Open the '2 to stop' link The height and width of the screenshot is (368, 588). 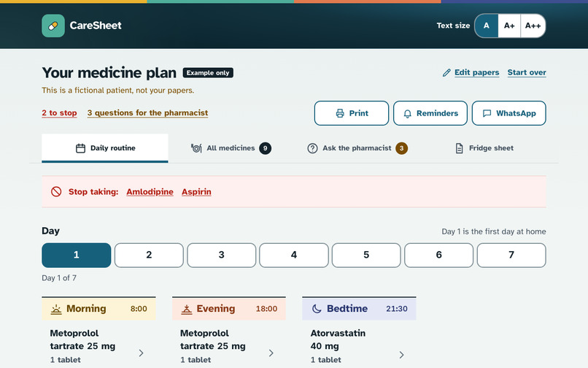pyautogui.click(x=59, y=113)
